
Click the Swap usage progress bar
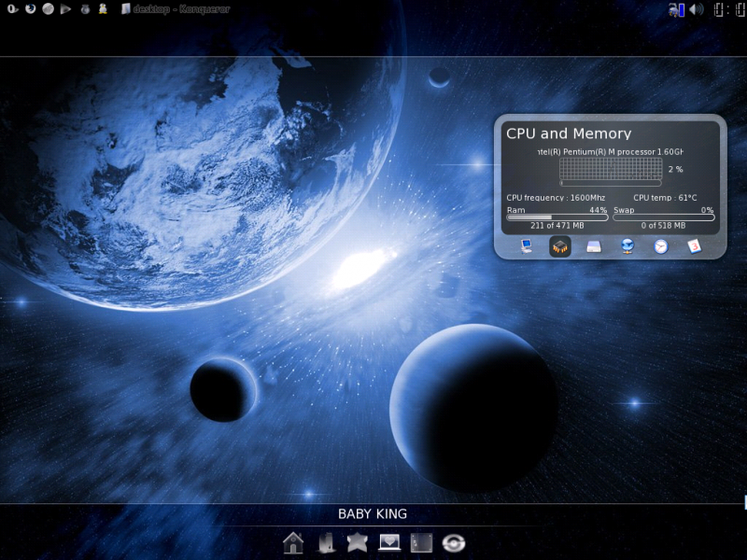[664, 217]
